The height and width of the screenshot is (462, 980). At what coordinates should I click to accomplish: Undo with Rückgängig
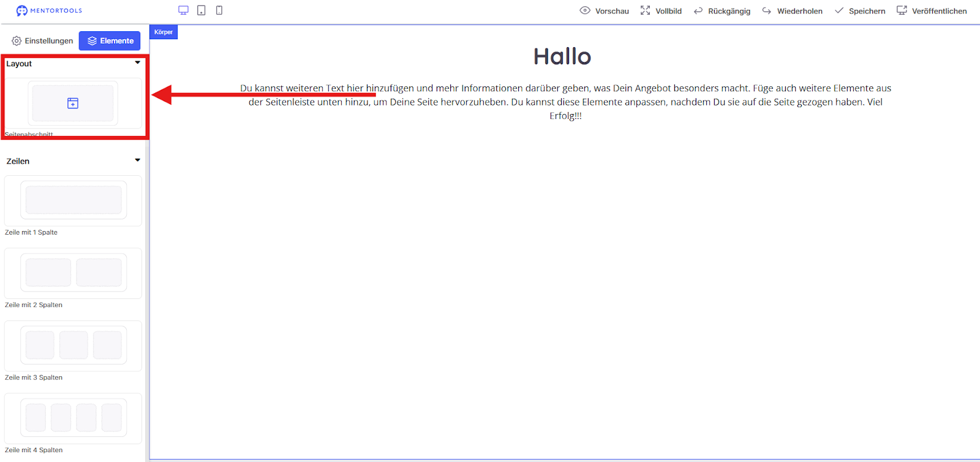(722, 11)
